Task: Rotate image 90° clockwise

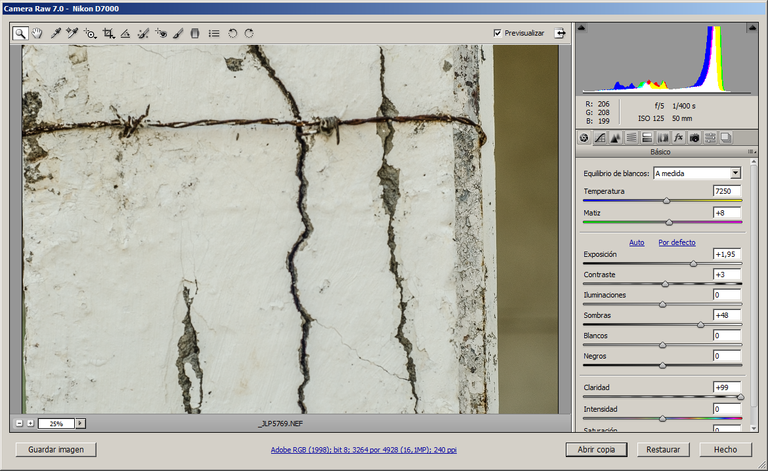Action: pyautogui.click(x=249, y=33)
